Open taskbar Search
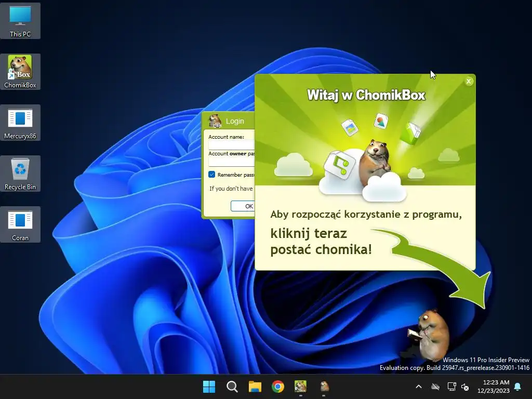The image size is (532, 399). [232, 387]
